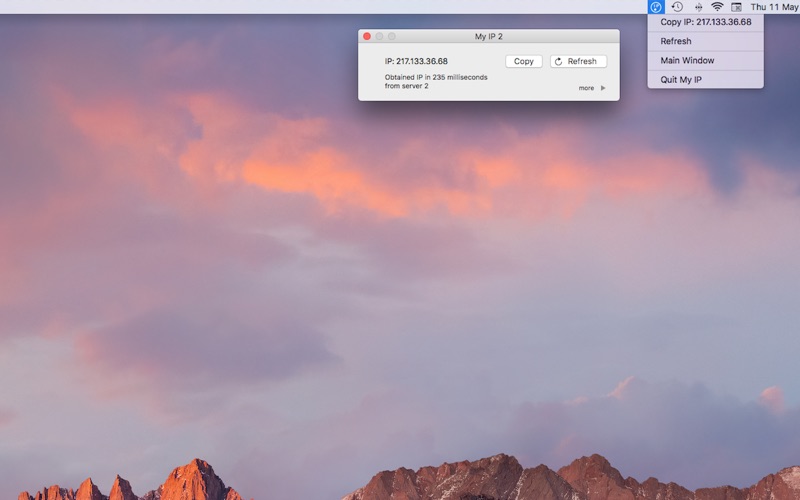Expand details with the more triangle
Screen dimensions: 800x500
(603, 88)
